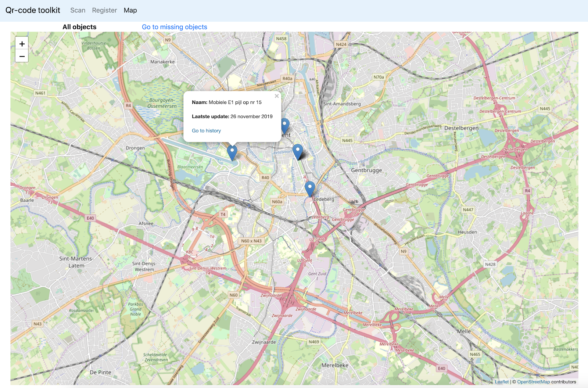
Task: Click the Mariakerke label on the map
Action: (x=162, y=62)
